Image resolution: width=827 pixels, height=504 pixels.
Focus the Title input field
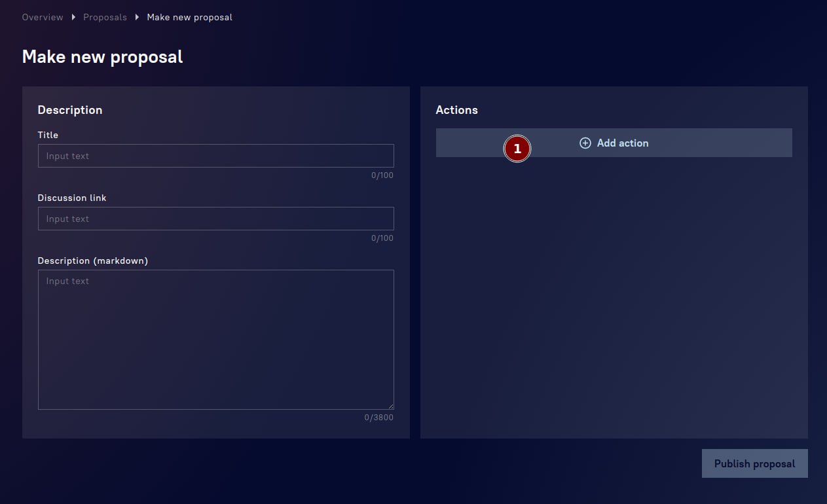(x=215, y=156)
